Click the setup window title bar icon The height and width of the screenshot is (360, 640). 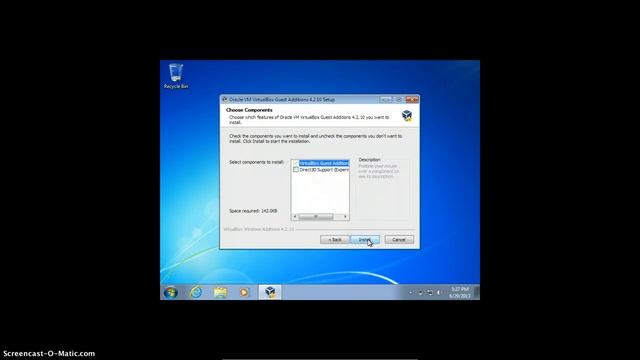224,100
